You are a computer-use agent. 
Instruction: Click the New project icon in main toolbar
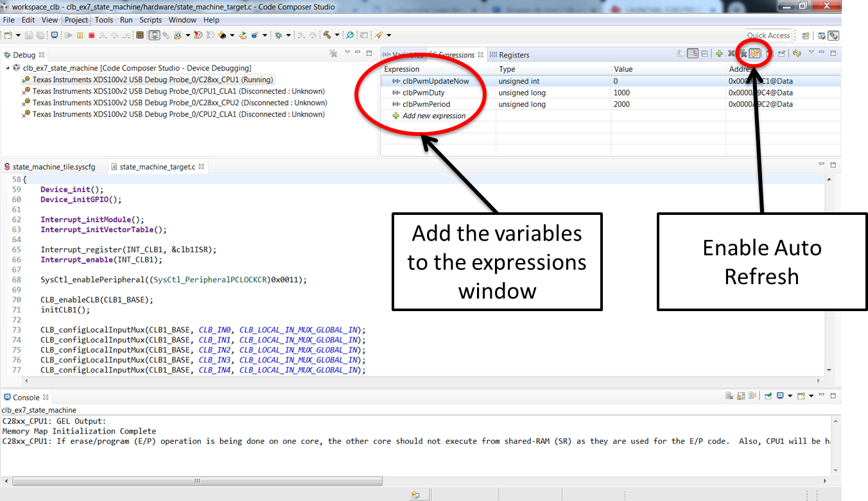[x=8, y=35]
